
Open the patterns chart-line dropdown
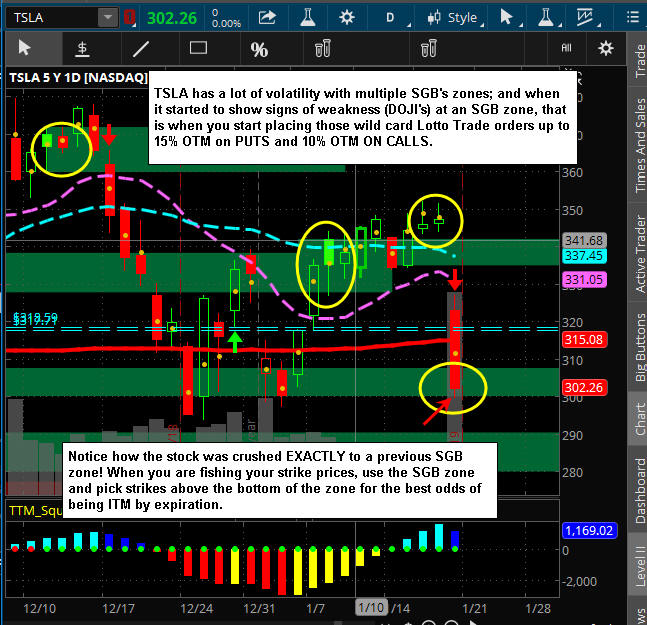click(x=587, y=18)
